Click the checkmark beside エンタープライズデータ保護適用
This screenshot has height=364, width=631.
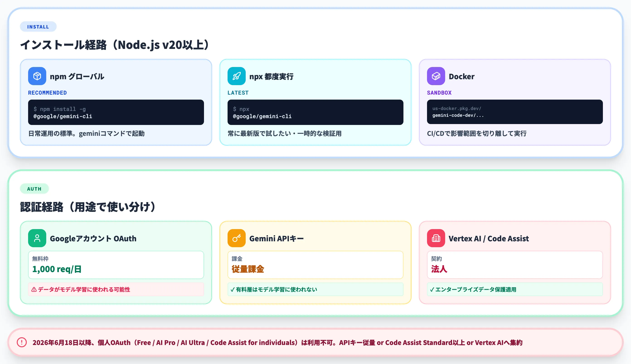point(432,290)
